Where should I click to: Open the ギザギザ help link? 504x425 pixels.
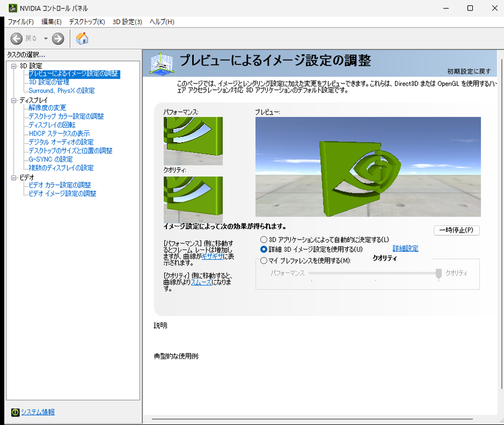tap(212, 257)
